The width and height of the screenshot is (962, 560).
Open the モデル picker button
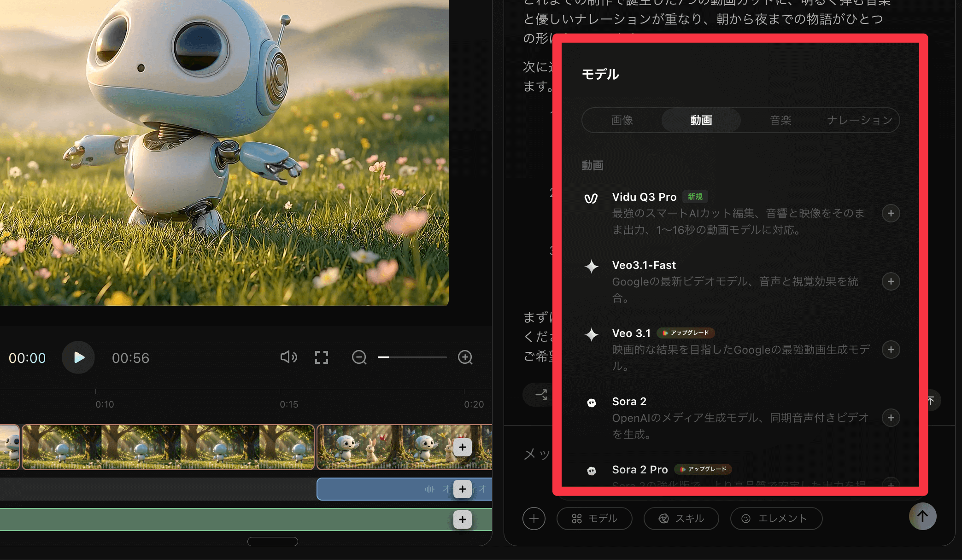pos(594,519)
